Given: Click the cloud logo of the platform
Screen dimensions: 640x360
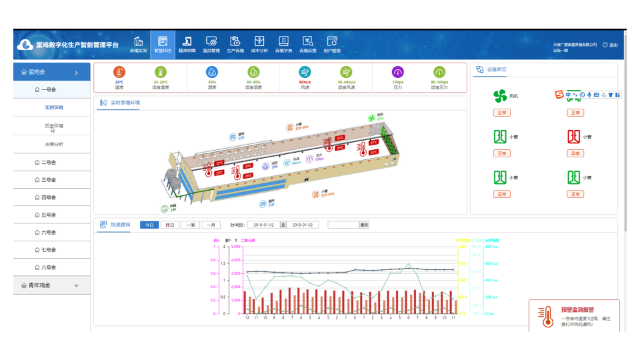Looking at the screenshot, I should (x=25, y=45).
